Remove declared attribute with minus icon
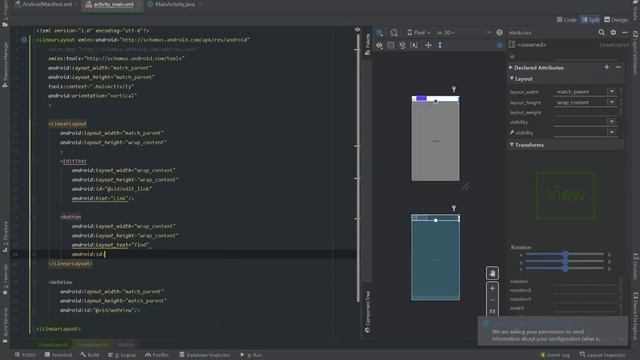This screenshot has width=640, height=360. tap(618, 67)
